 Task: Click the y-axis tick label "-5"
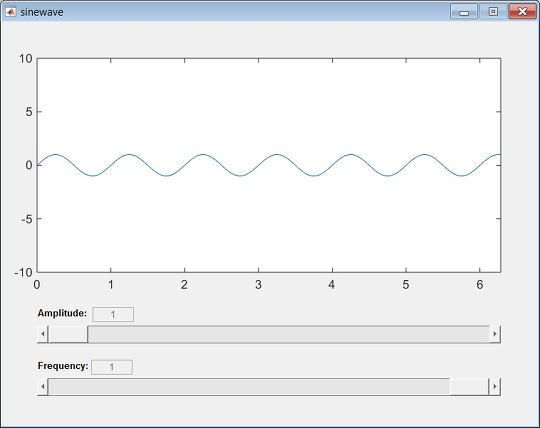tap(27, 219)
